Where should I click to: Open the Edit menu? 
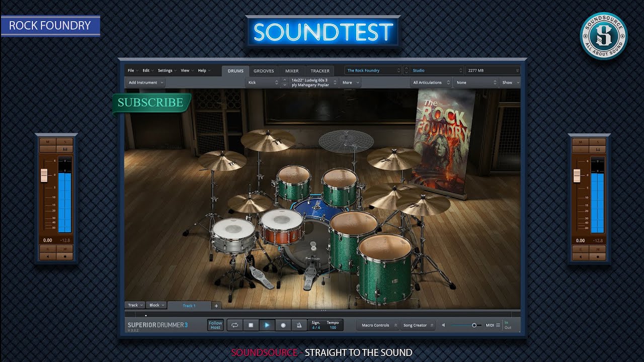pos(148,70)
